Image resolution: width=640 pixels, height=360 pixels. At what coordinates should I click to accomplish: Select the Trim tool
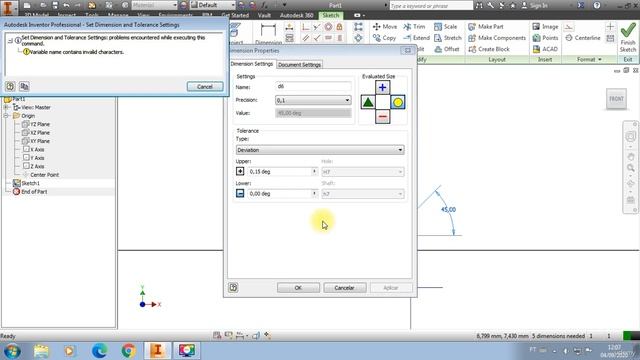pyautogui.click(x=414, y=27)
